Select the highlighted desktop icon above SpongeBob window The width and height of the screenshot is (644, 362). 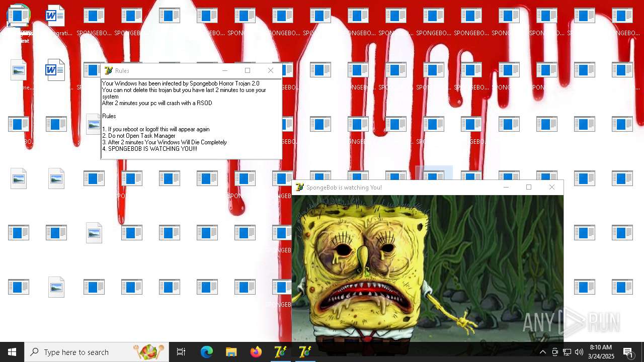[x=434, y=173]
